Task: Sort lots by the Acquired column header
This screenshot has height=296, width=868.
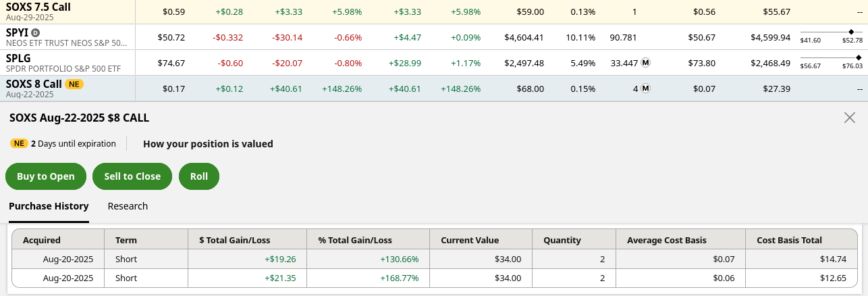Action: pyautogui.click(x=42, y=240)
